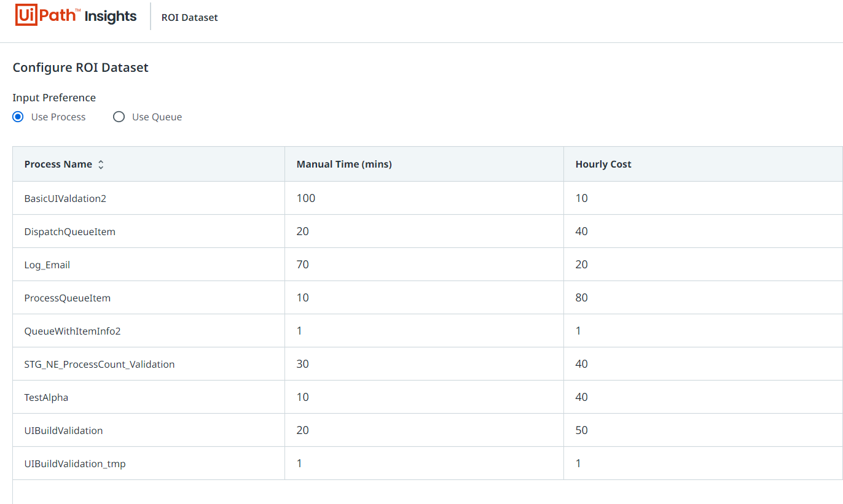Open the ROI Dataset header tab
The height and width of the screenshot is (504, 843).
click(189, 17)
